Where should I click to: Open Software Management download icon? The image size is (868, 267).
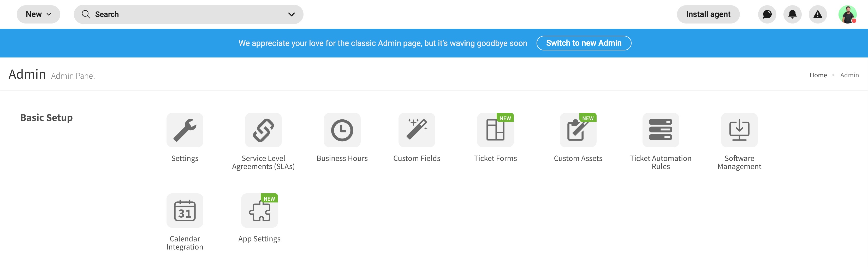(739, 130)
